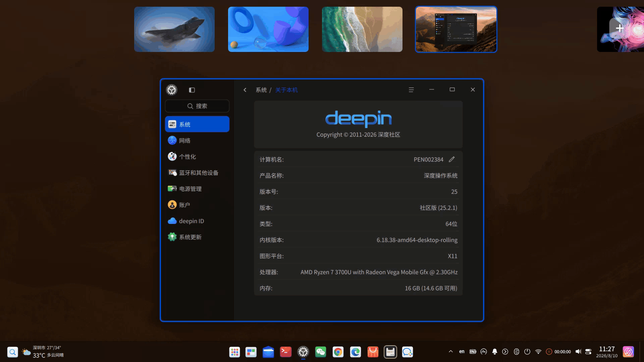The image size is (644, 362).
Task: Click the search field 搜索
Action: (197, 106)
